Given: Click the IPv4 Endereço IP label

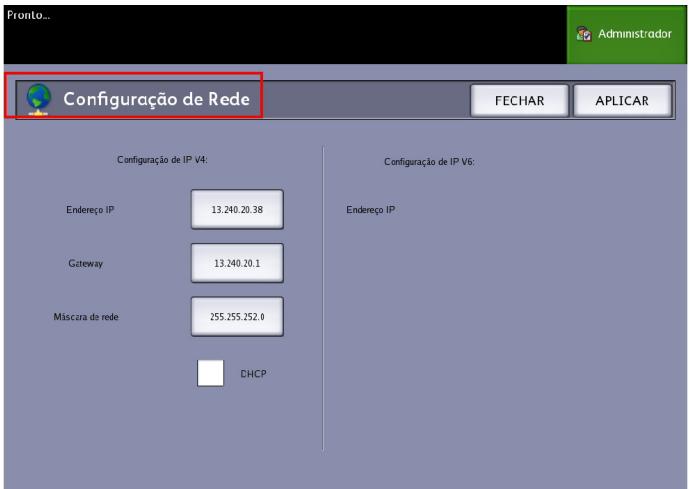Looking at the screenshot, I should click(x=90, y=210).
